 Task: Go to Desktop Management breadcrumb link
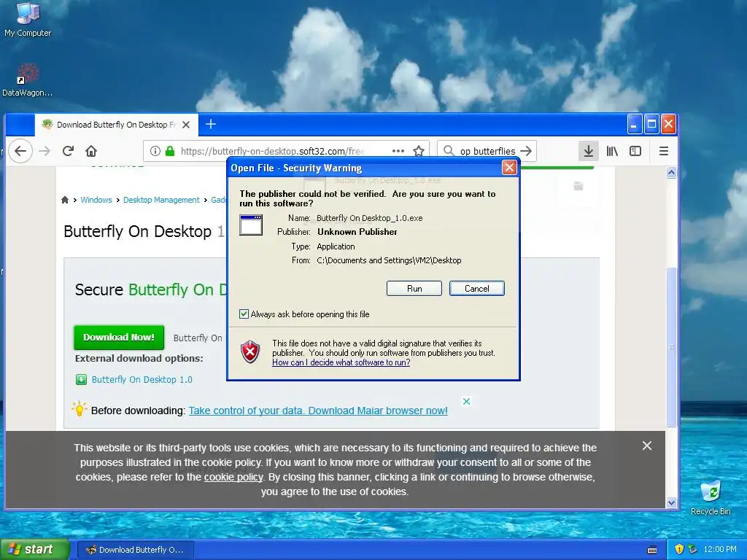point(161,200)
